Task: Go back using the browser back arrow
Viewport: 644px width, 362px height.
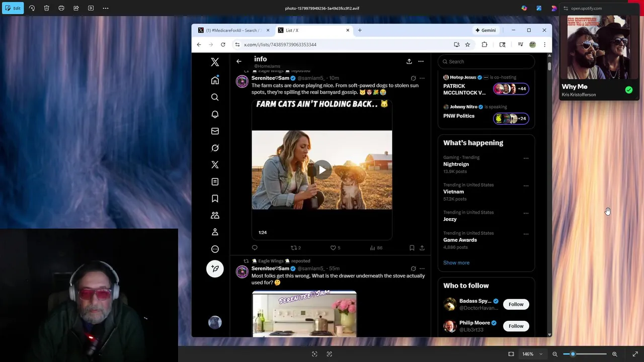Action: click(199, 44)
